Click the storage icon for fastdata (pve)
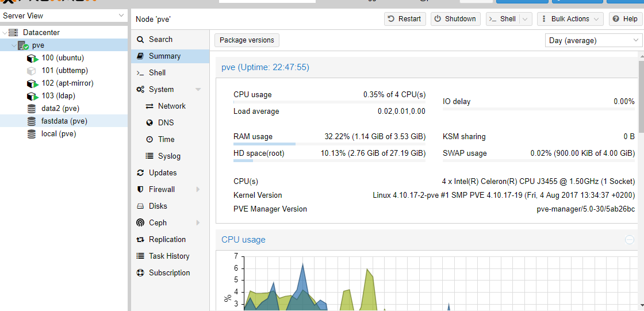Viewport: 644px width, 311px height. tap(32, 121)
